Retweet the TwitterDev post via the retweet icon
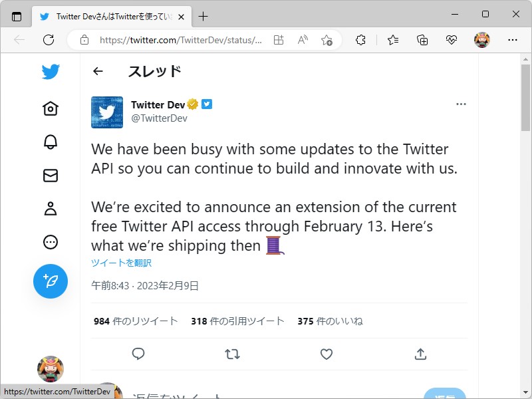This screenshot has height=399, width=532. [232, 354]
